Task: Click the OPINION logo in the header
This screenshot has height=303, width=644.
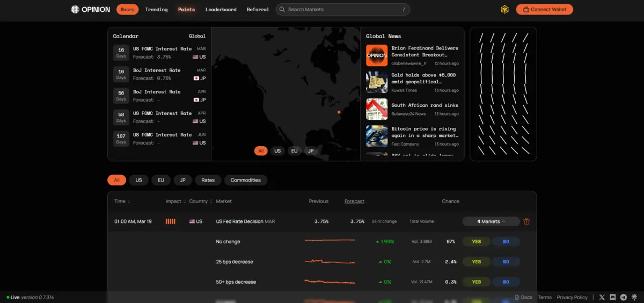Action: coord(91,9)
